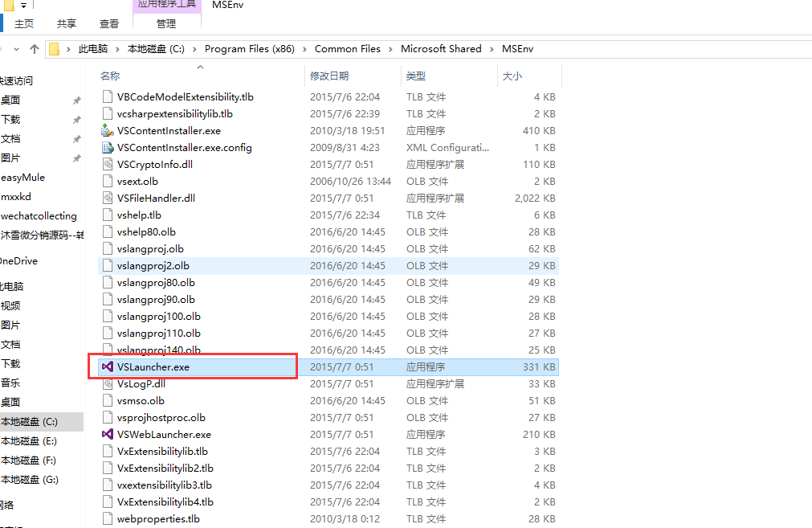
Task: Select the file vsprojhostproc.olb
Action: [328, 418]
